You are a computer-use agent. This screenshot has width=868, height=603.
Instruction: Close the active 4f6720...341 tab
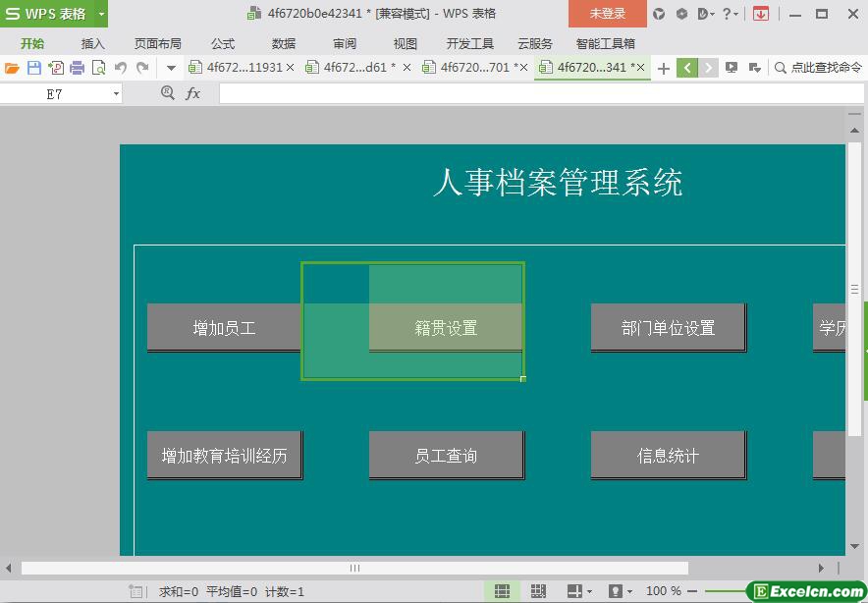coord(640,68)
